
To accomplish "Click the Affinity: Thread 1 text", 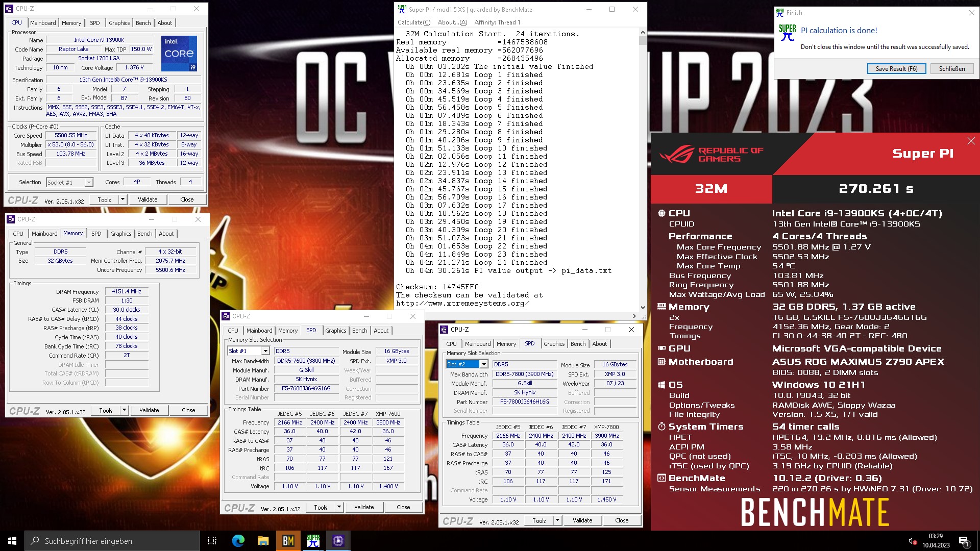I will tap(497, 22).
